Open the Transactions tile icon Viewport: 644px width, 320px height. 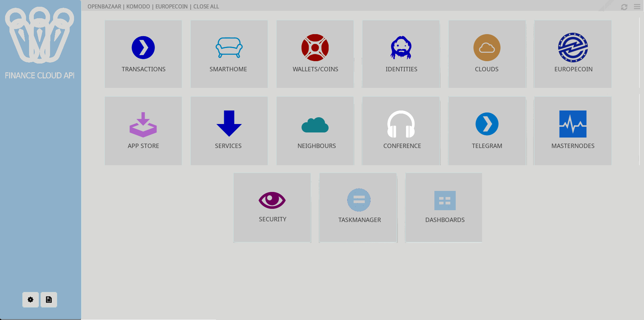pyautogui.click(x=143, y=48)
